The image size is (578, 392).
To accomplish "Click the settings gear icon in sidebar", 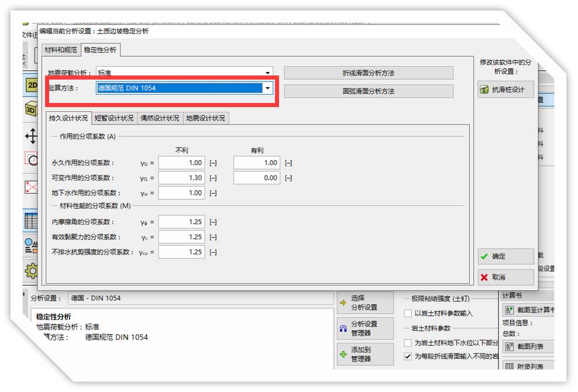I will (x=30, y=270).
